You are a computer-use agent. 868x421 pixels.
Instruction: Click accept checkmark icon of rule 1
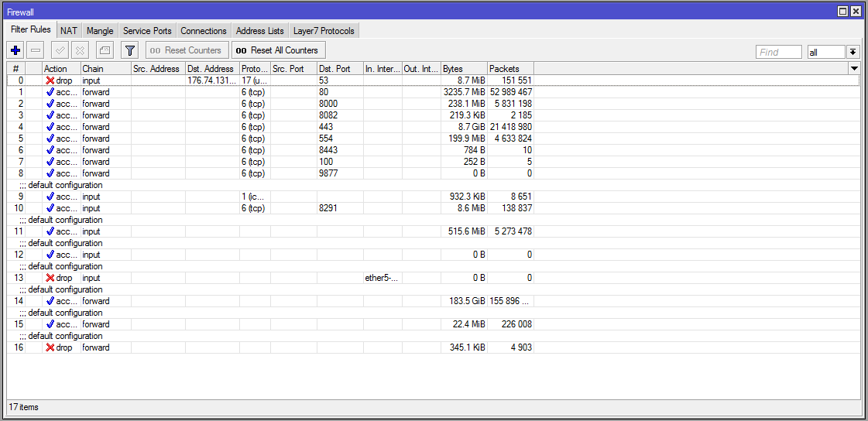point(50,92)
